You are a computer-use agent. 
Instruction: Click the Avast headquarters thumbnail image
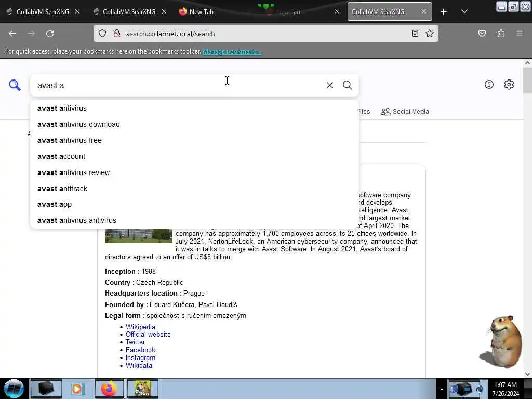point(138,235)
